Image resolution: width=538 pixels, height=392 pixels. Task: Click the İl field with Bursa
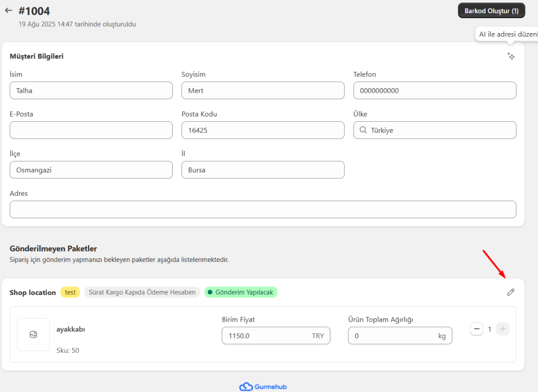[263, 170]
